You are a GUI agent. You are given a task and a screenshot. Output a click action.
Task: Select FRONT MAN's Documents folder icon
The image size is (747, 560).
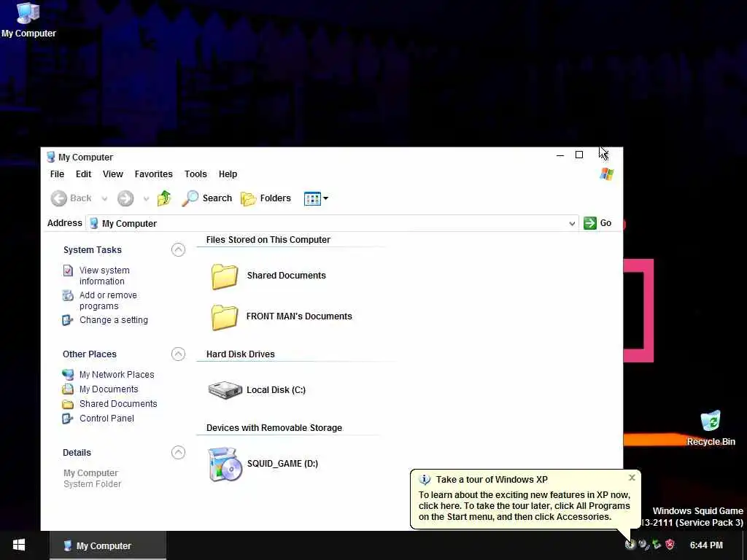coord(225,317)
